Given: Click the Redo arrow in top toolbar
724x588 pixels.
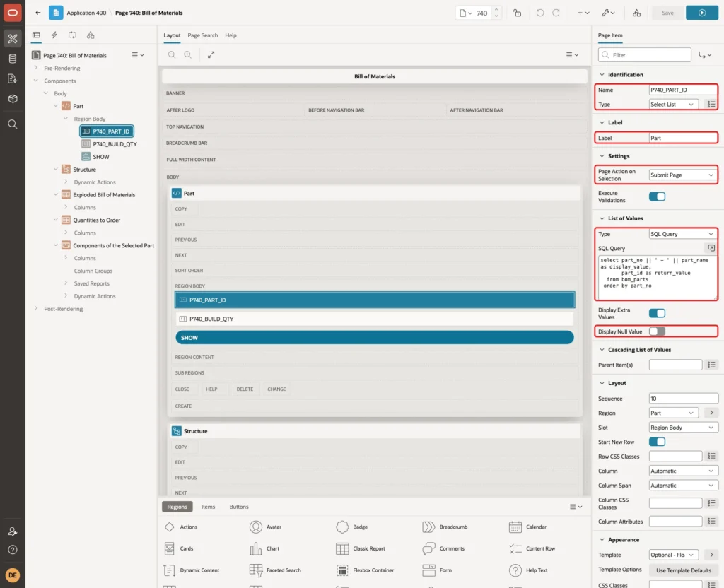Looking at the screenshot, I should coord(556,13).
